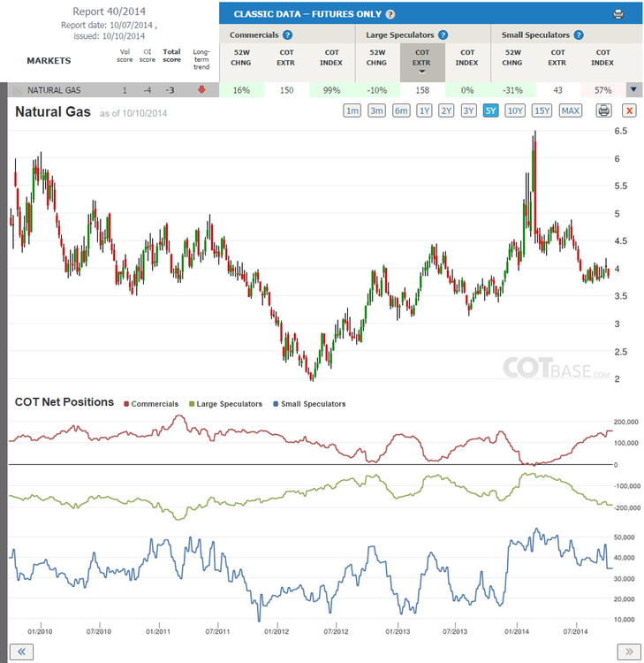
Task: Click Large Speculators value -10%
Action: (377, 90)
